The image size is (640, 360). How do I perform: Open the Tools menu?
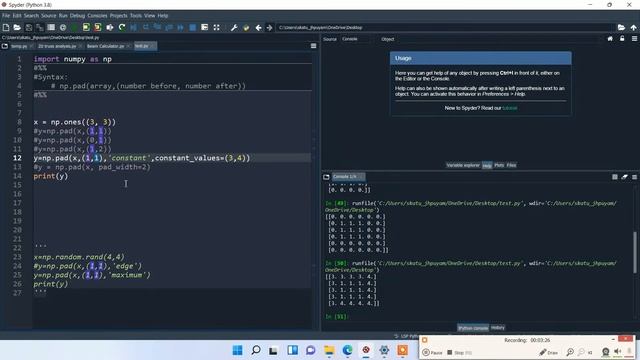point(136,16)
